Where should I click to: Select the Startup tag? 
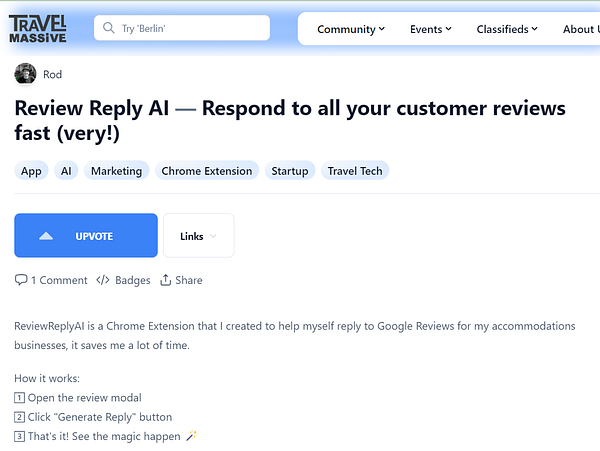point(290,171)
